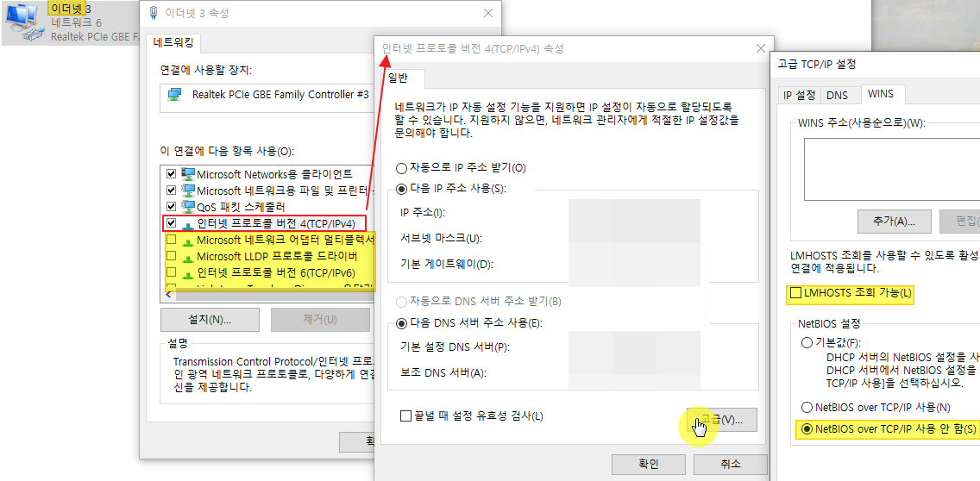Switch to the WINS tab
This screenshot has height=481, width=980.
point(881,94)
